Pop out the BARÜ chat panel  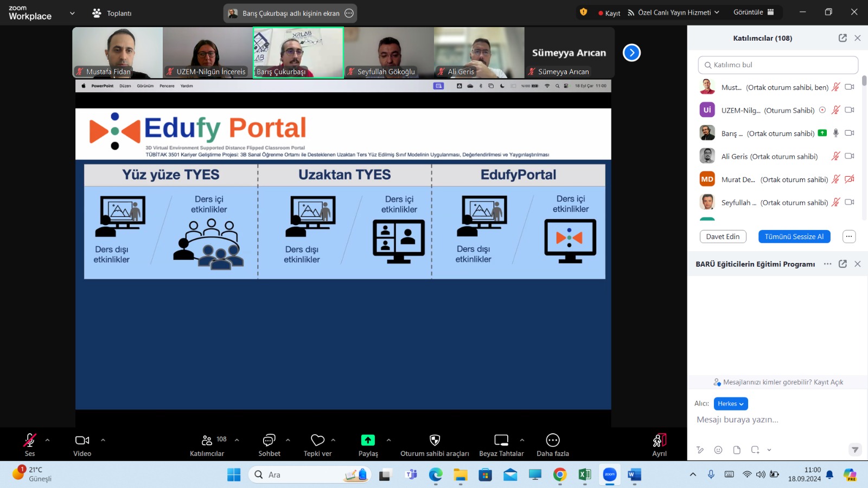coord(843,264)
